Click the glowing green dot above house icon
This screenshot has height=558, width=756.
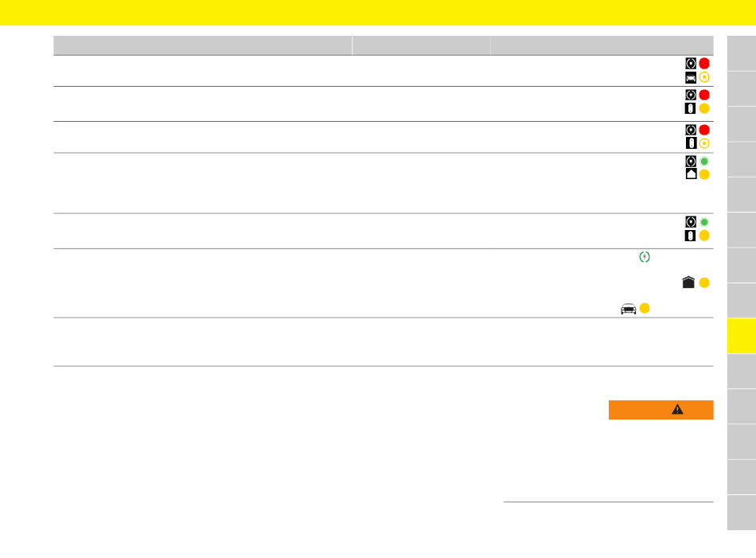point(704,161)
